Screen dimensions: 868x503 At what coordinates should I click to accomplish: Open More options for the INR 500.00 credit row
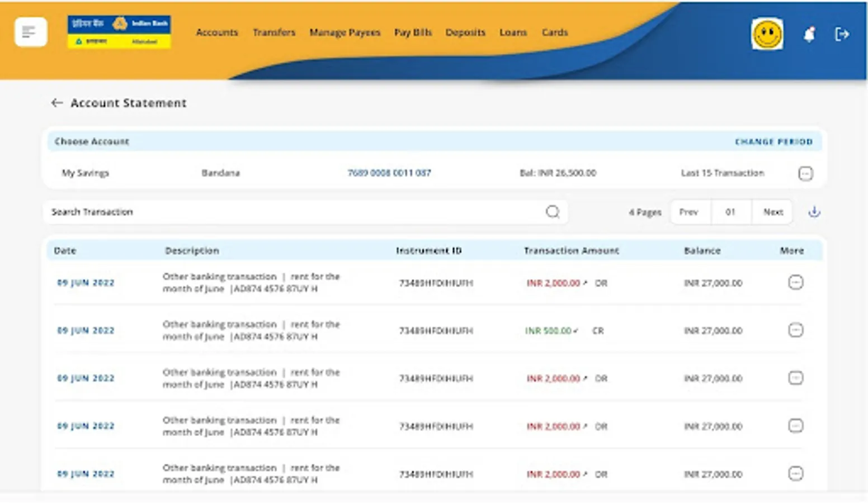coord(795,330)
